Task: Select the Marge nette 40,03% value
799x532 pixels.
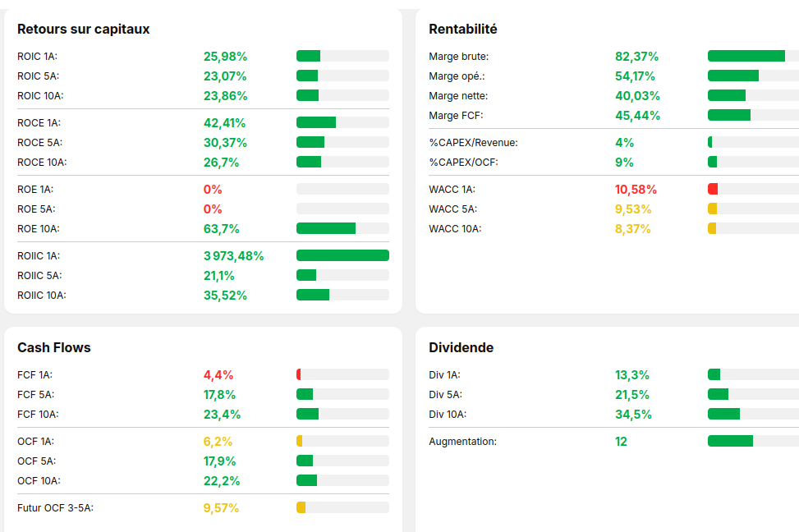Action: (637, 96)
